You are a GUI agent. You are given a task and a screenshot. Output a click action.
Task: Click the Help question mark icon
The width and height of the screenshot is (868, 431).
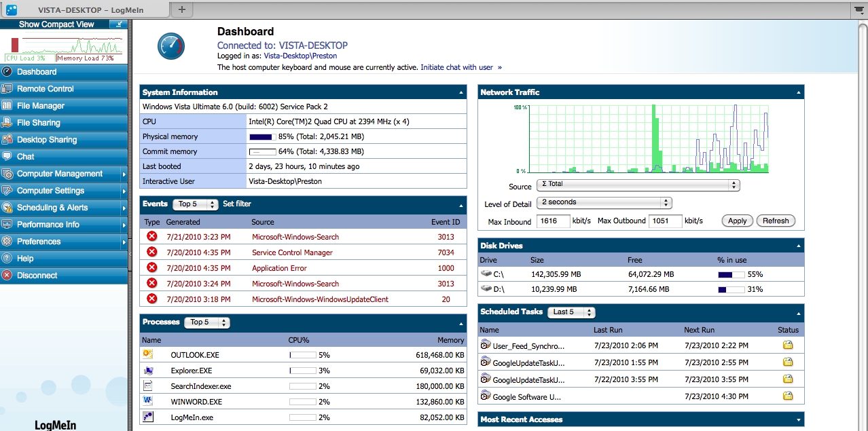7,258
